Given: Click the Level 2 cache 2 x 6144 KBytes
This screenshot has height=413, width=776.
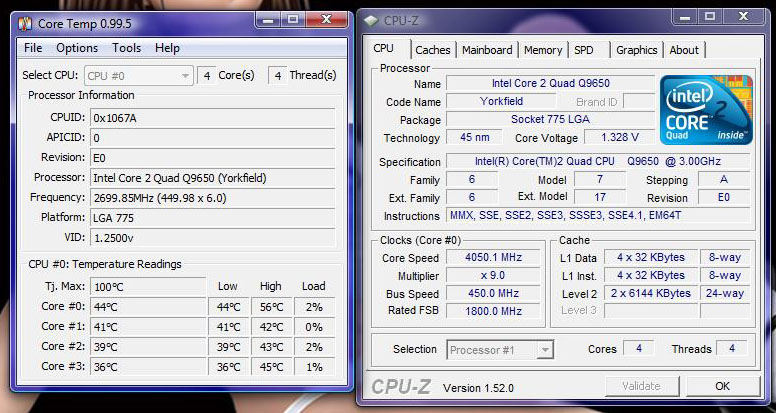Looking at the screenshot, I should pyautogui.click(x=650, y=293).
